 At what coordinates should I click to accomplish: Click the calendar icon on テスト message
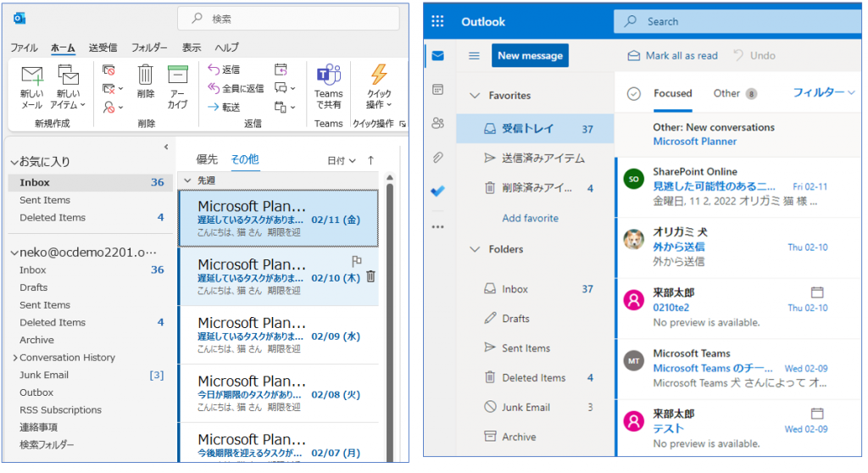[x=817, y=413]
